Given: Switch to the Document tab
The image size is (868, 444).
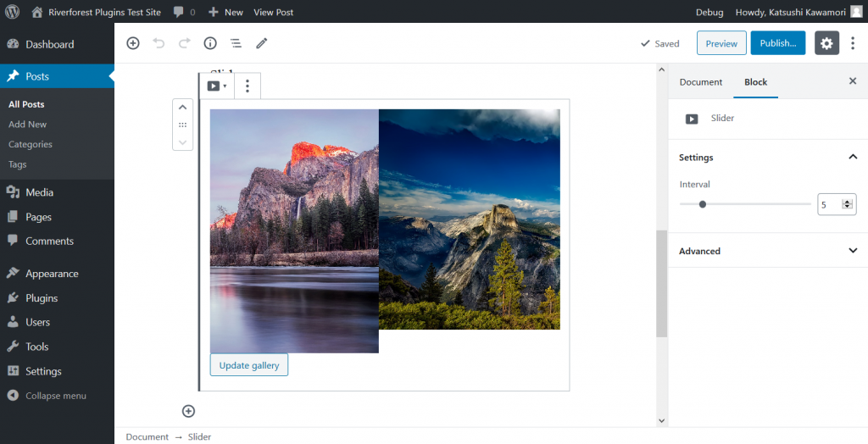Looking at the screenshot, I should (x=701, y=82).
